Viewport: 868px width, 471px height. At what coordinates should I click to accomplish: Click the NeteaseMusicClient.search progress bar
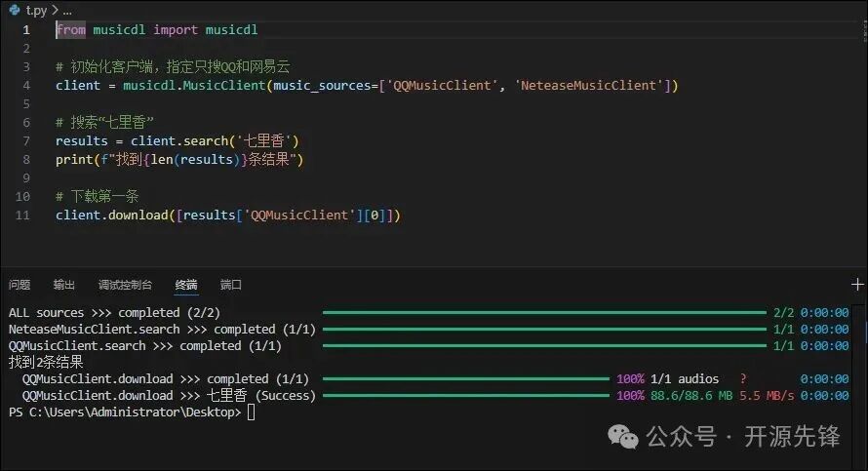[x=545, y=330]
